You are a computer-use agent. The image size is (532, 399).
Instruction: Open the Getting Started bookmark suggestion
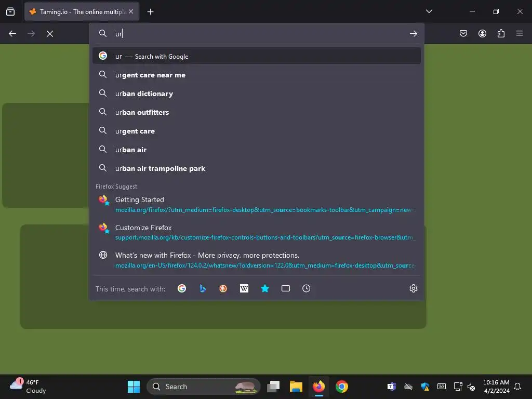click(x=257, y=205)
